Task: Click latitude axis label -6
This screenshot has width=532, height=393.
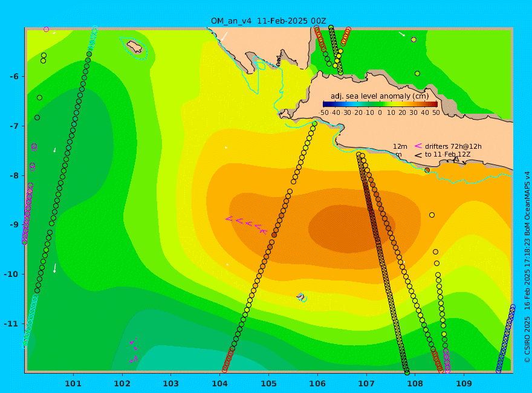Action: tap(15, 76)
